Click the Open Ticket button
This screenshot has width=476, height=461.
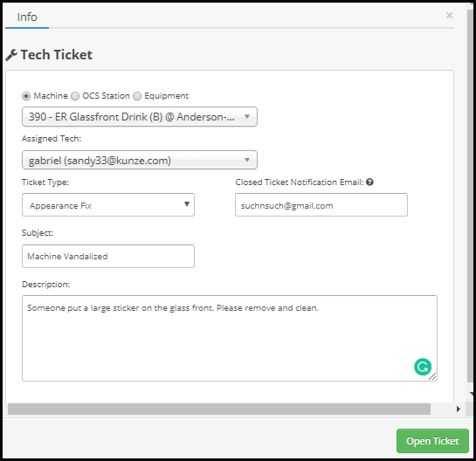click(432, 441)
